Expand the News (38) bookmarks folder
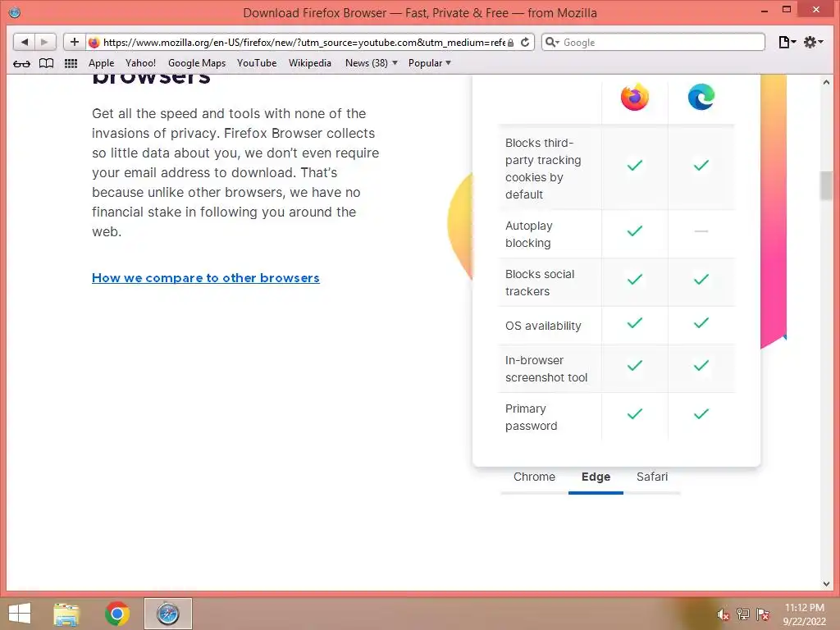Viewport: 840px width, 630px height. pos(372,63)
